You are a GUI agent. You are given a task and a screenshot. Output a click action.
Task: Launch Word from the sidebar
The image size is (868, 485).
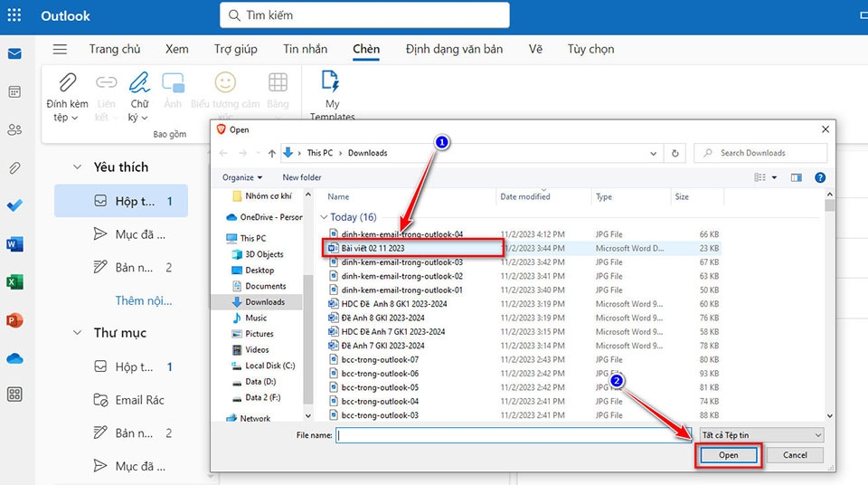15,244
